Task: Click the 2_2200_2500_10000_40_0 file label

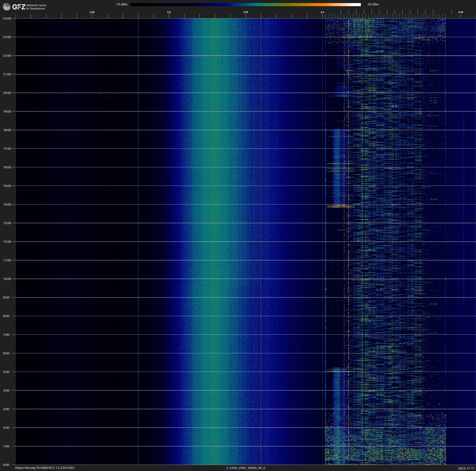Action: [246, 468]
